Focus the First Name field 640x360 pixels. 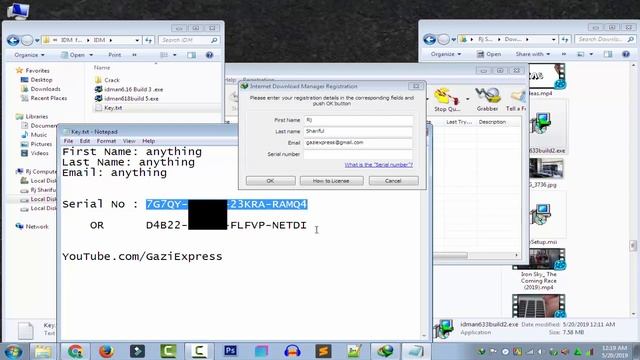[x=358, y=120]
